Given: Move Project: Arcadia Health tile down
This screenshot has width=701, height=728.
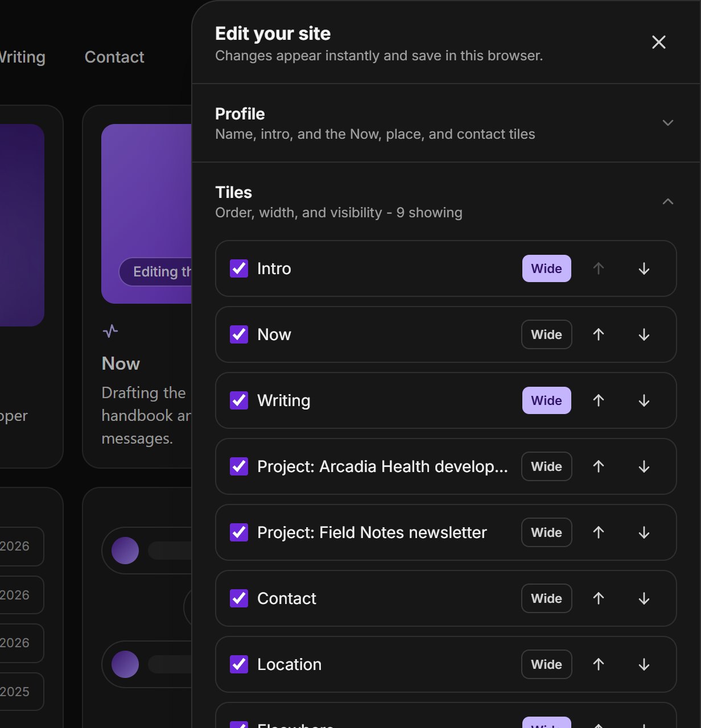Looking at the screenshot, I should 644,466.
